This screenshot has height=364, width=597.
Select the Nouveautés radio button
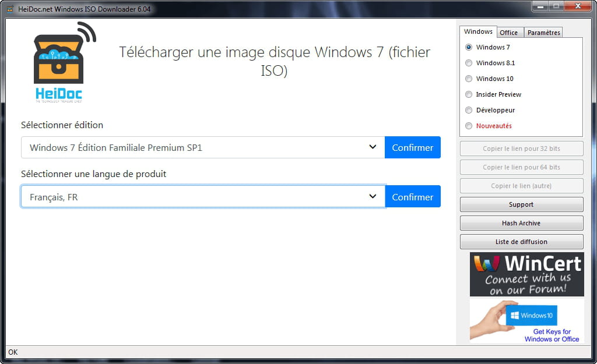click(469, 126)
